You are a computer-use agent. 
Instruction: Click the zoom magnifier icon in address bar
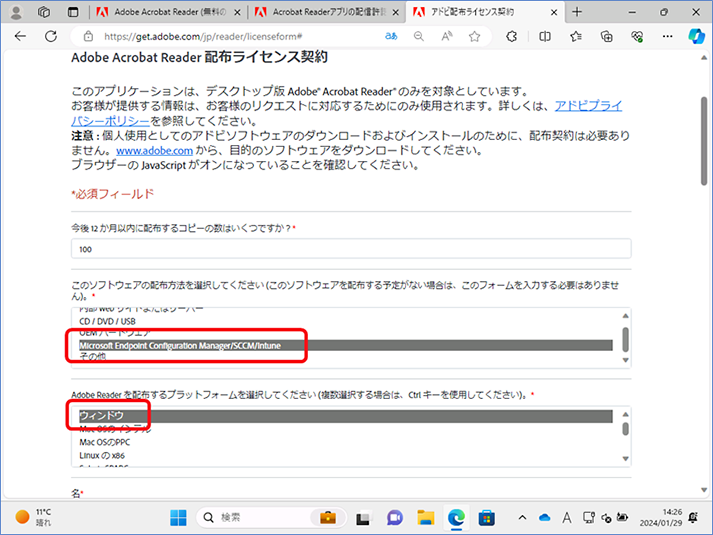point(419,36)
